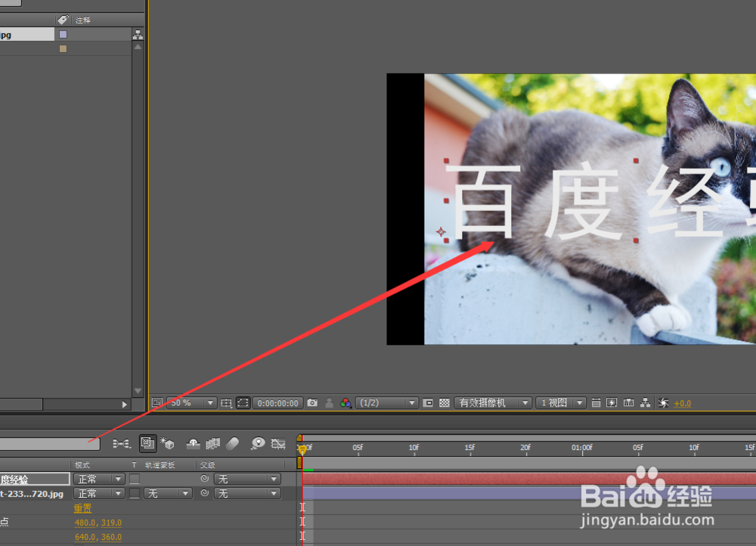Open 1 视图 view layout dropdown
This screenshot has height=546, width=756.
[561, 403]
